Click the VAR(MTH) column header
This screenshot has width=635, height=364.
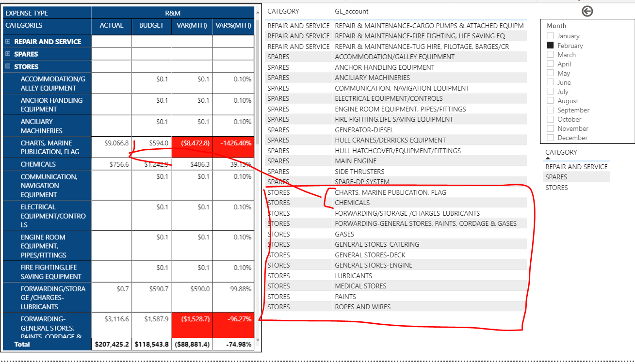point(192,25)
